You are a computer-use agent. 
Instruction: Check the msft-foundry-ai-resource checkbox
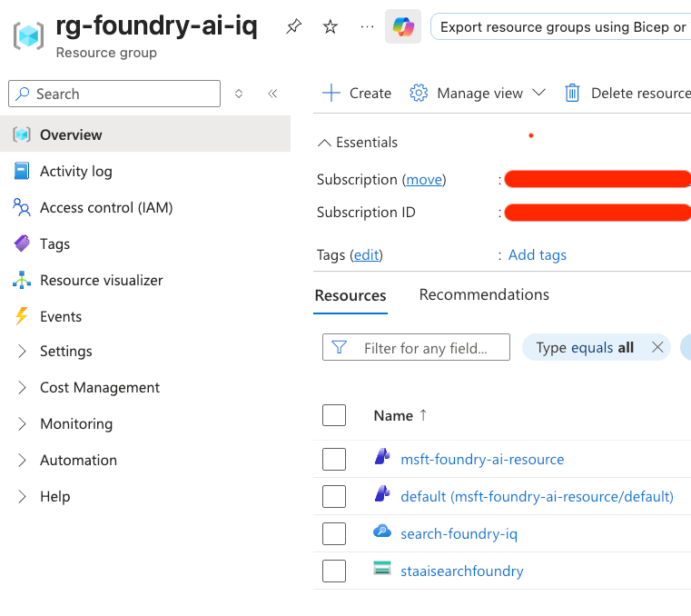pyautogui.click(x=334, y=459)
